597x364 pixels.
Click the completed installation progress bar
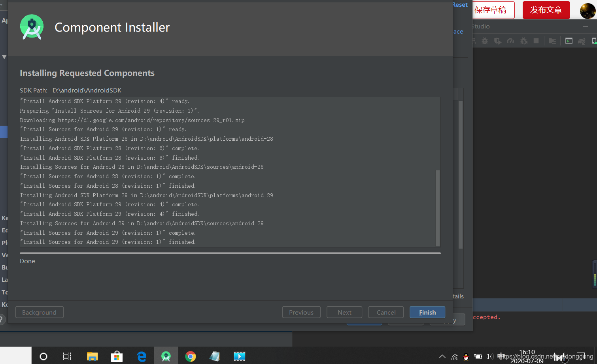(230, 253)
